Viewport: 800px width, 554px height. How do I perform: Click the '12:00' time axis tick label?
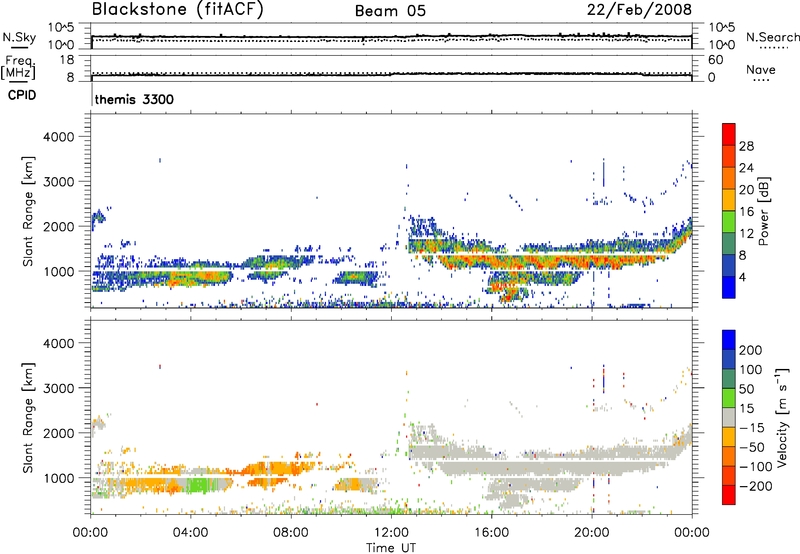pos(391,533)
